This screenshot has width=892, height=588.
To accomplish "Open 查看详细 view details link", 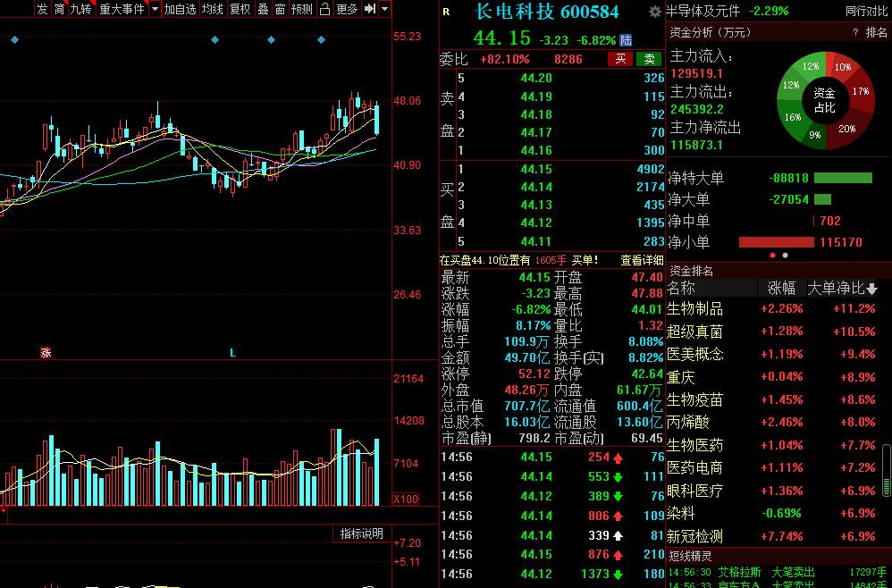I will [642, 260].
